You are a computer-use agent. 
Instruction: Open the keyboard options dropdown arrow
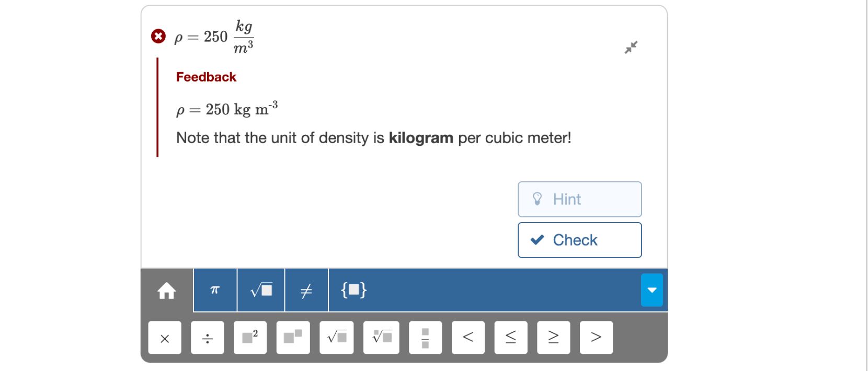(652, 290)
